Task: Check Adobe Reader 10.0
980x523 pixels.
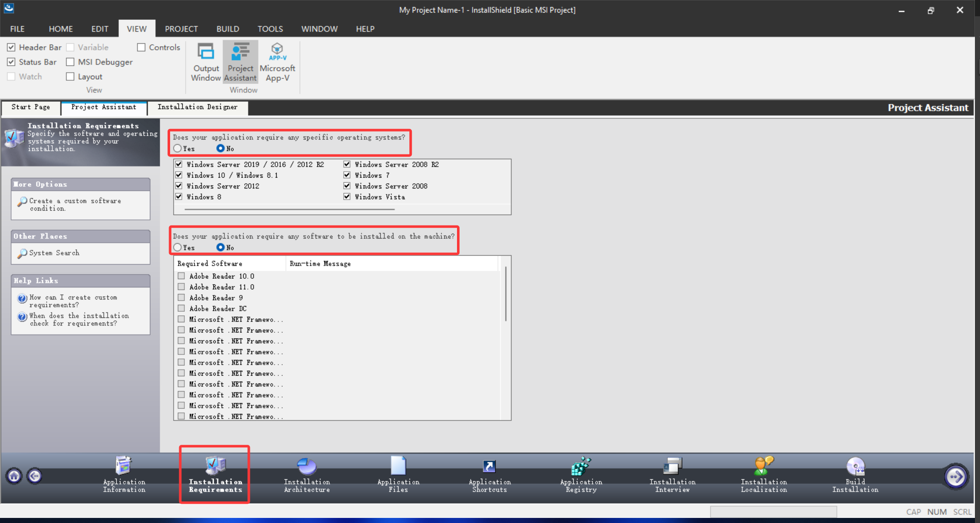Action: coord(181,276)
